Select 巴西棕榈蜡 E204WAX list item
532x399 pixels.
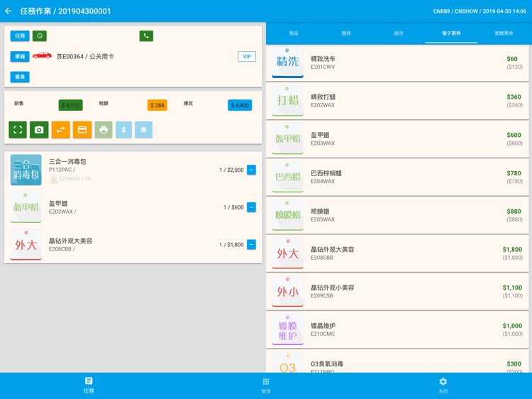coord(398,177)
